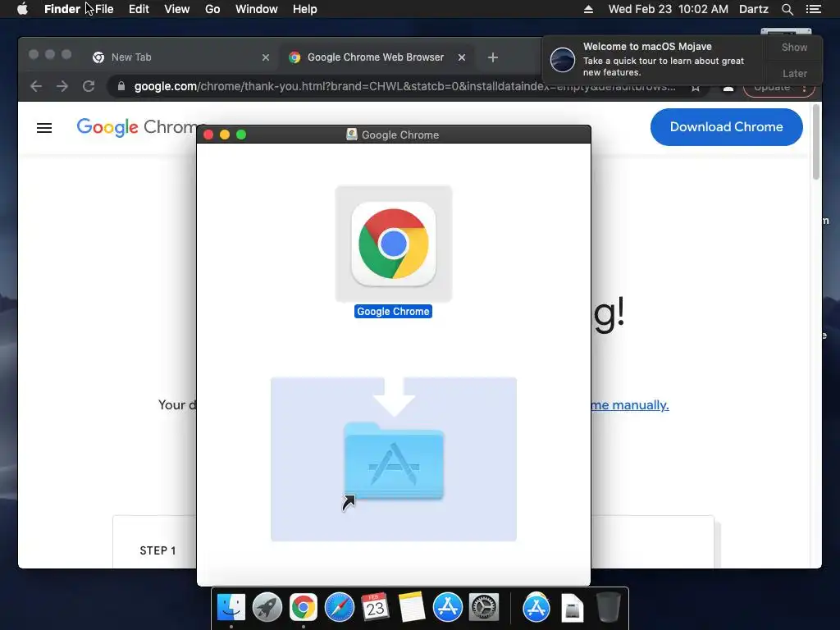Open Notes app in the Dock
The image size is (840, 630).
pyautogui.click(x=412, y=608)
